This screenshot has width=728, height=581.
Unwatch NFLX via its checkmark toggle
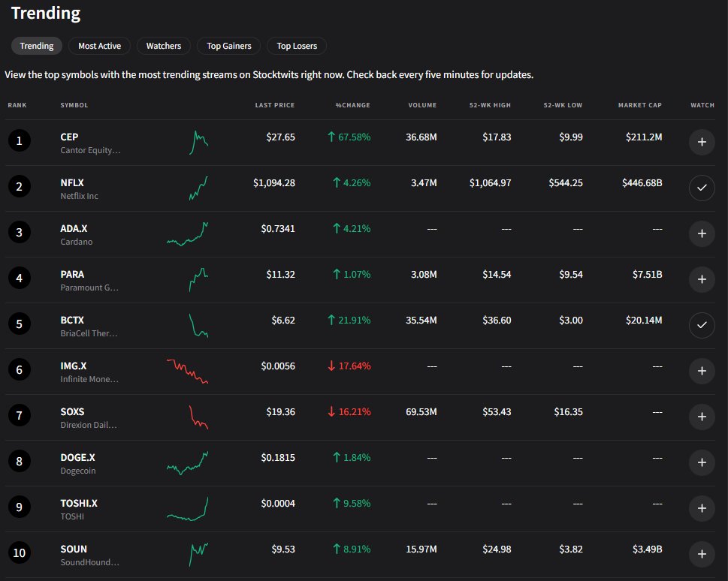point(702,188)
